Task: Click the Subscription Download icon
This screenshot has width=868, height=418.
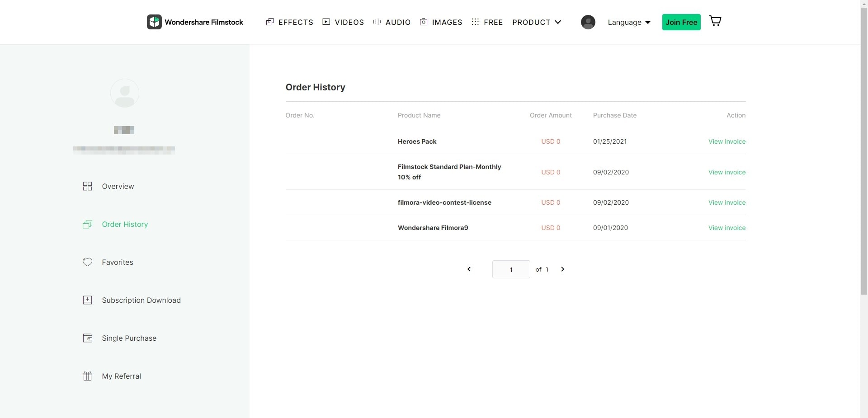Action: click(87, 300)
